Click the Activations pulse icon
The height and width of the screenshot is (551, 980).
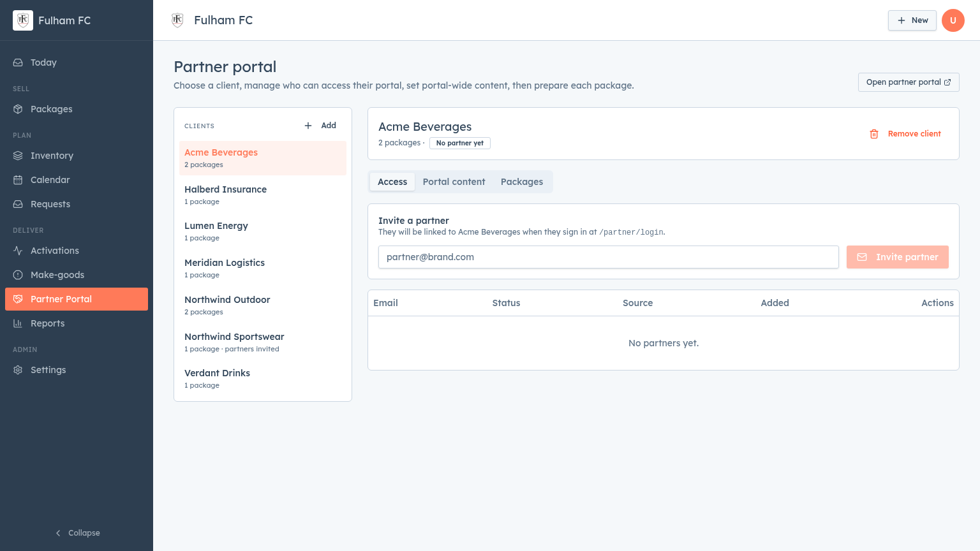coord(18,251)
